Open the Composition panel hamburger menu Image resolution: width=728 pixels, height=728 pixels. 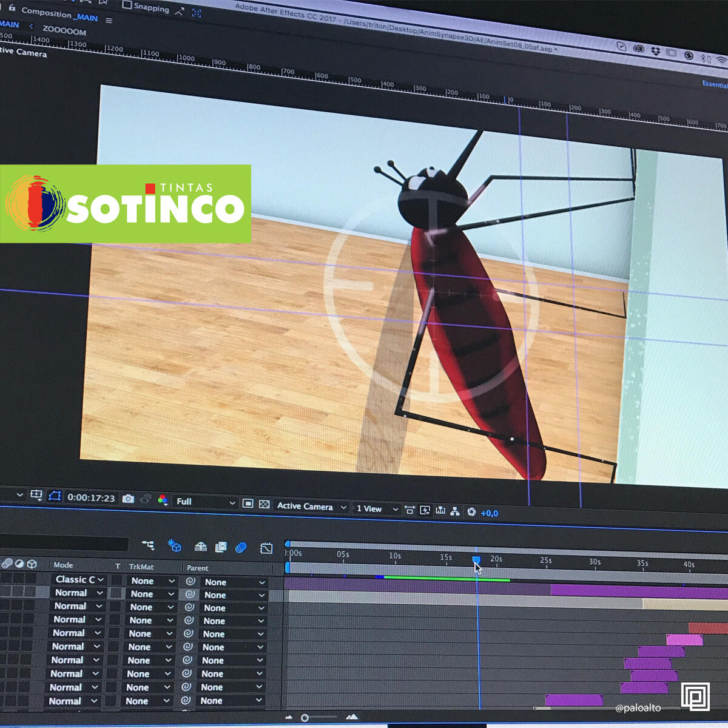[x=109, y=20]
